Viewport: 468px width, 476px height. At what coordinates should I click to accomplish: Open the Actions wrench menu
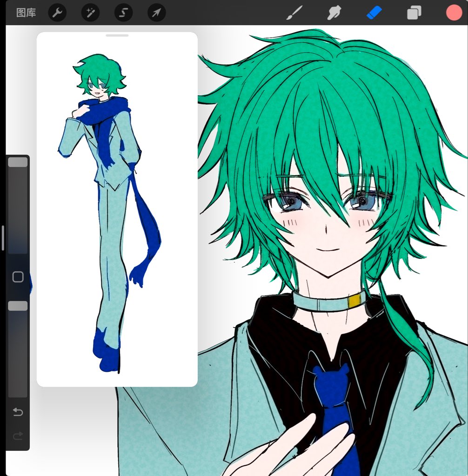point(57,13)
